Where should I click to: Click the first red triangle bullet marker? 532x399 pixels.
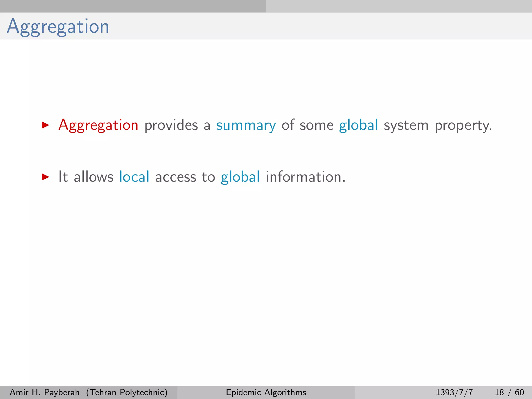tap(45, 125)
